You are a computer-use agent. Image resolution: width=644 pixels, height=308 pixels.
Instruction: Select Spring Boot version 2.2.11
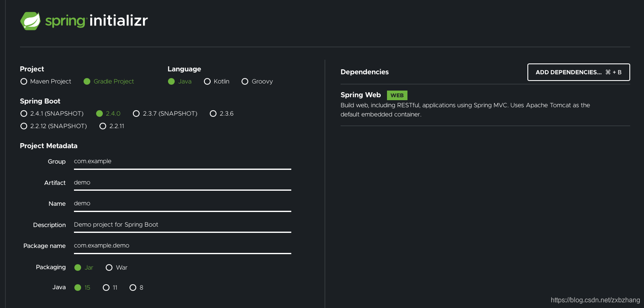[x=103, y=126]
